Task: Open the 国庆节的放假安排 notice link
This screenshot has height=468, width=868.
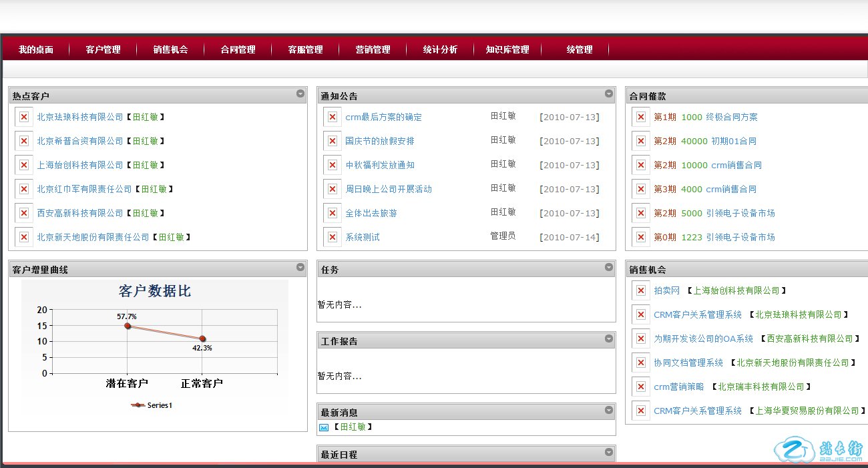Action: point(379,141)
